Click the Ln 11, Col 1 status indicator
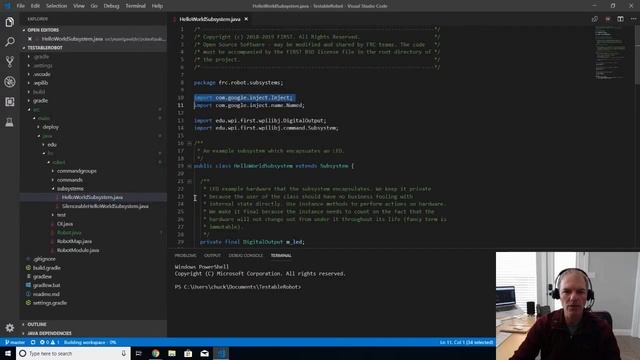 click(467, 342)
